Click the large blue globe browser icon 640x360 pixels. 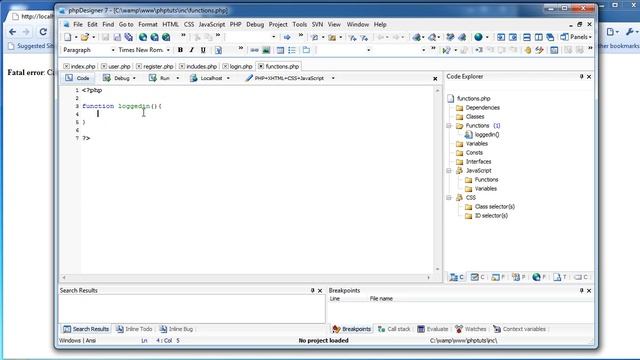pyautogui.click(x=478, y=37)
